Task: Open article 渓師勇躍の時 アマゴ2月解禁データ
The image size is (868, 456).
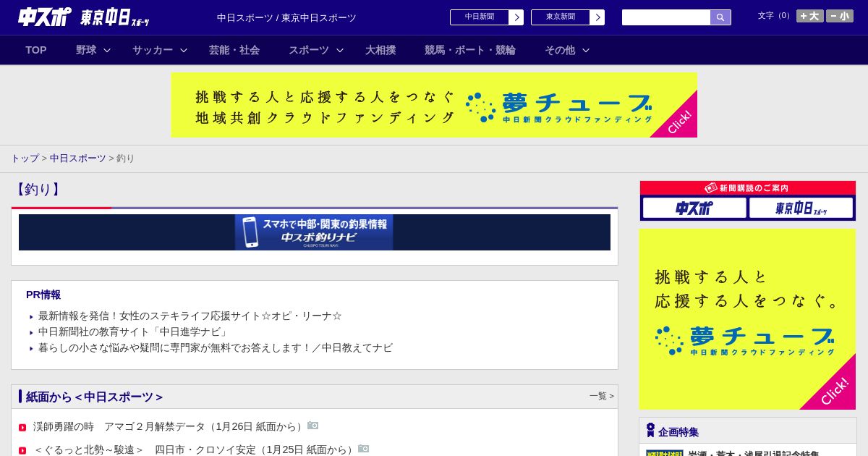Action: (x=169, y=426)
